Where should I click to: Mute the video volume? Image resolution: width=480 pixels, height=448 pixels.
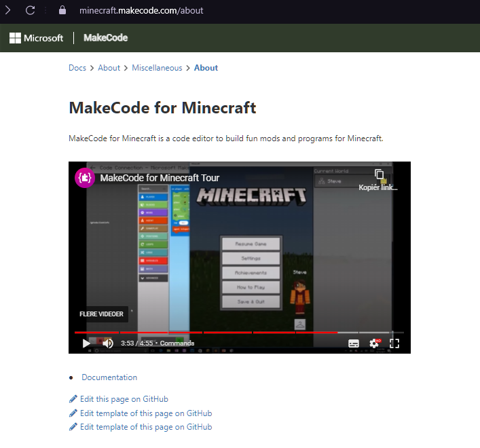pyautogui.click(x=108, y=343)
